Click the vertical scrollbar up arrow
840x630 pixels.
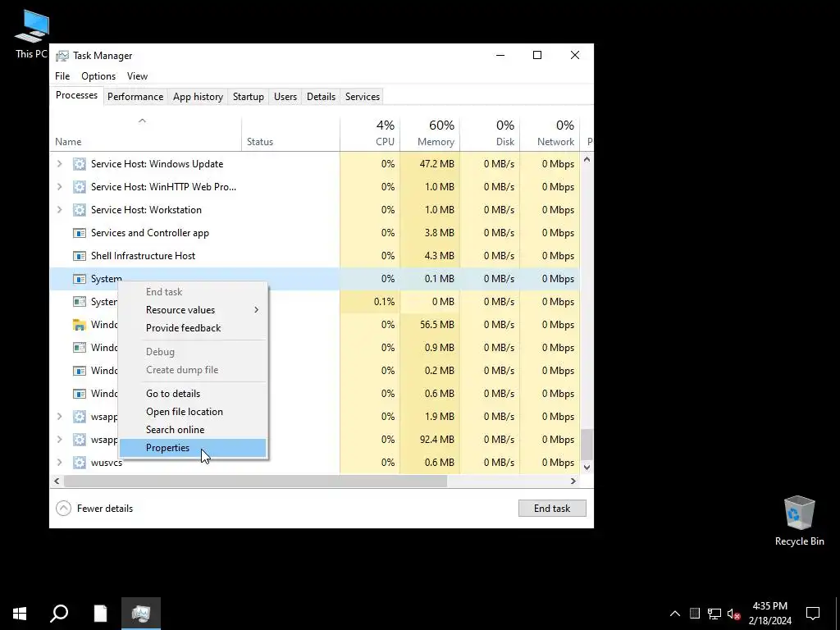coord(587,160)
